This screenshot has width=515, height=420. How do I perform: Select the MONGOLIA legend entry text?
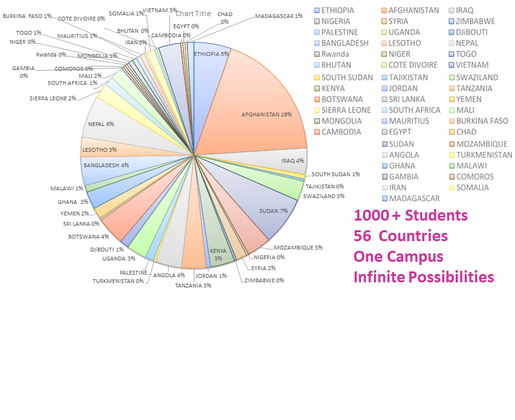pos(342,121)
